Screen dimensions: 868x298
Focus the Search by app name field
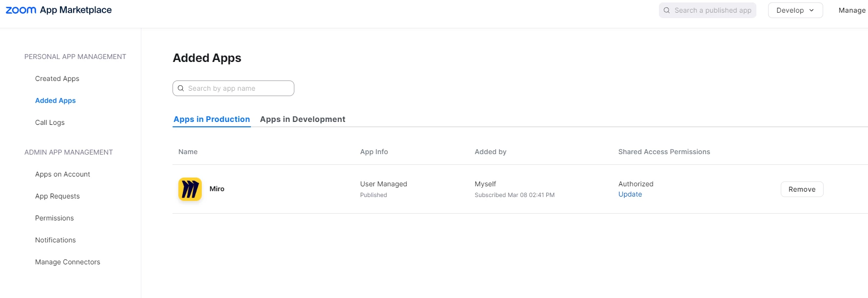(233, 88)
